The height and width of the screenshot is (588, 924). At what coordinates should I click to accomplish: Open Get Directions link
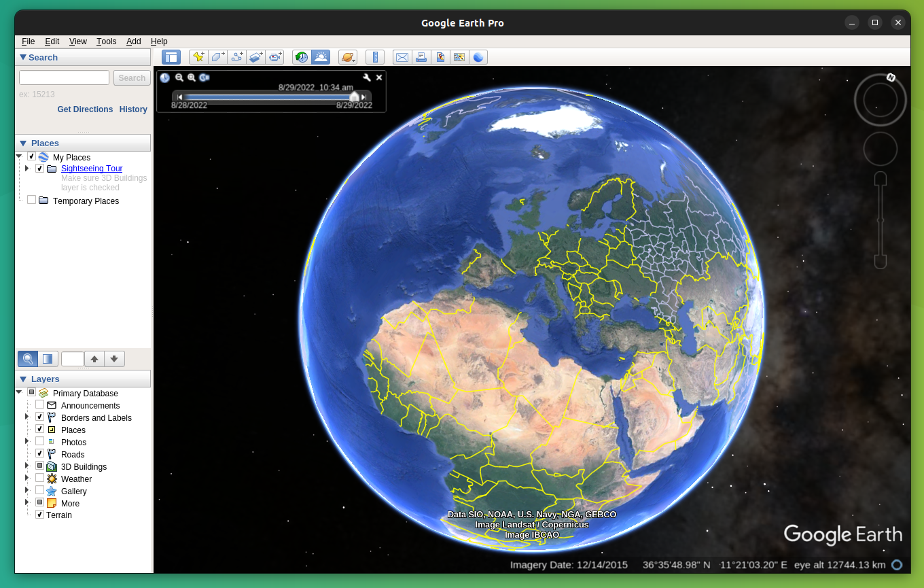click(x=85, y=109)
